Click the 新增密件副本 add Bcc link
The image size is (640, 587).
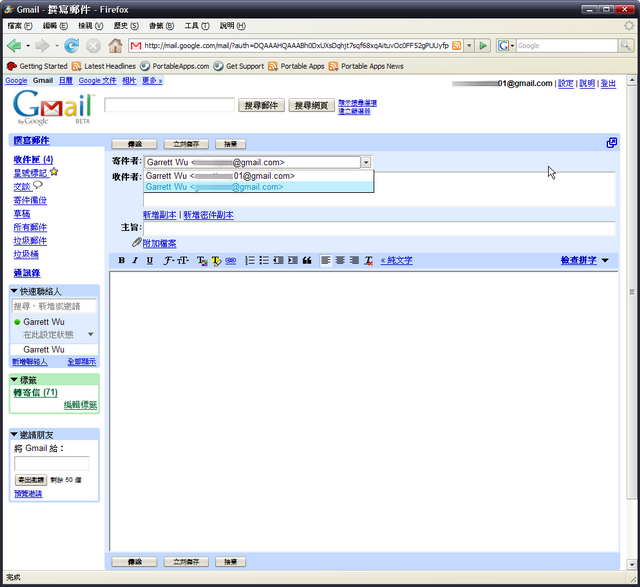click(208, 215)
